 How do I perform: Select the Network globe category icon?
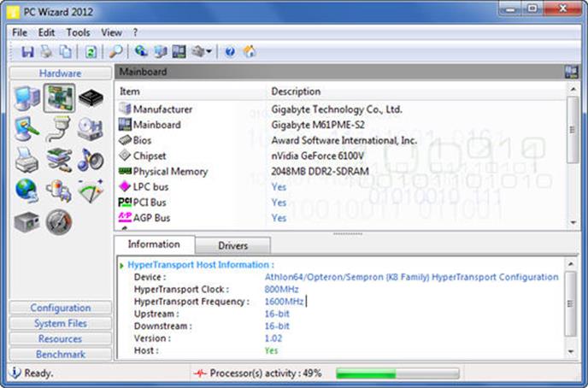tap(27, 190)
